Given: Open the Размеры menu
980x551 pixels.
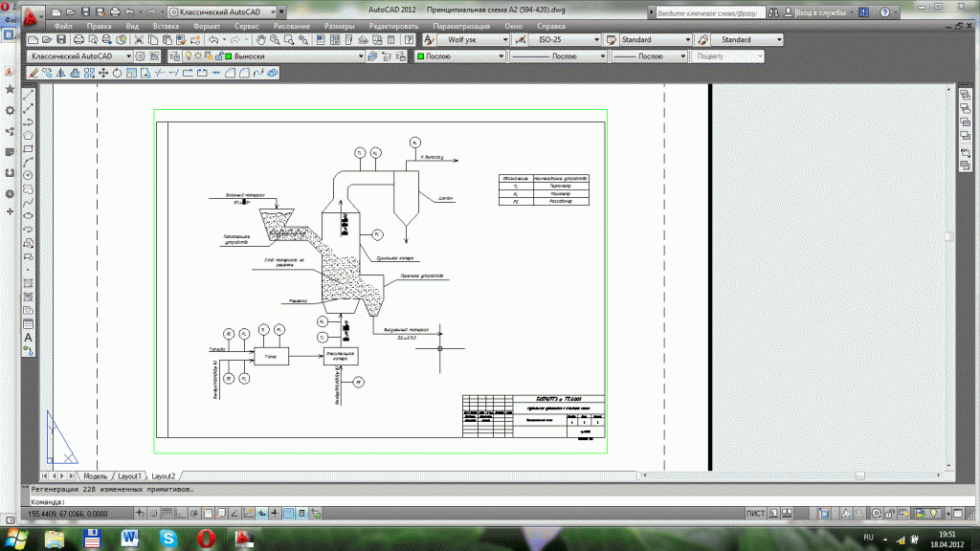Looking at the screenshot, I should tap(340, 26).
